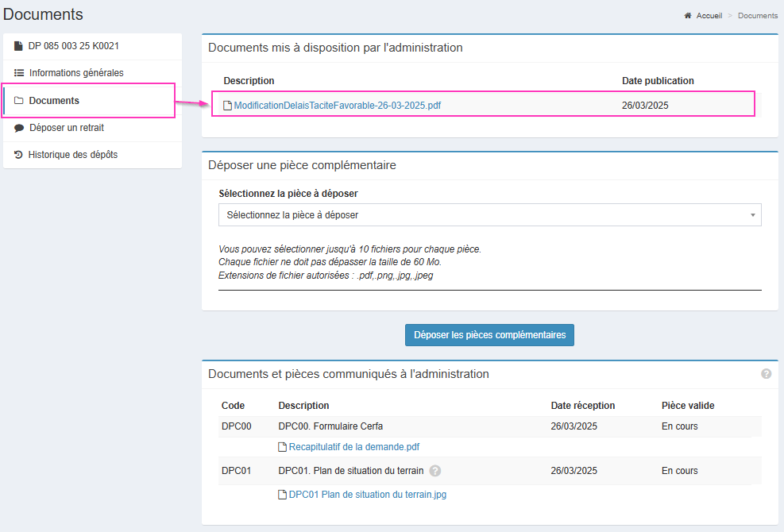Click the file icon beside Recapitulatif de la demande

[282, 447]
